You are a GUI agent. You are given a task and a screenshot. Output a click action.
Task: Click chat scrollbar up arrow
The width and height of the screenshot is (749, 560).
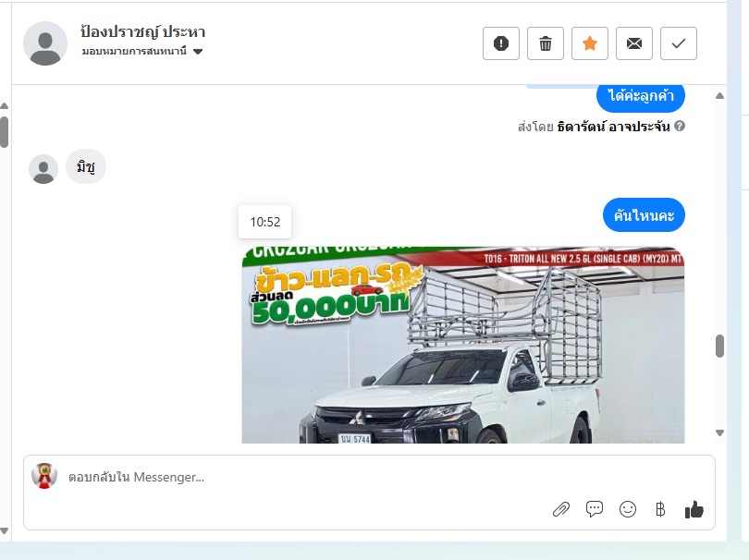(719, 96)
